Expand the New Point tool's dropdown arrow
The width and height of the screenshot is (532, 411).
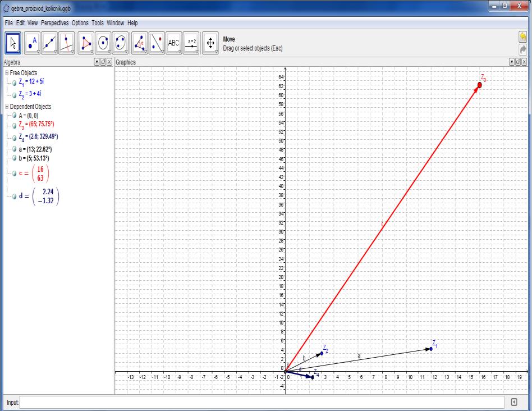[x=38, y=52]
